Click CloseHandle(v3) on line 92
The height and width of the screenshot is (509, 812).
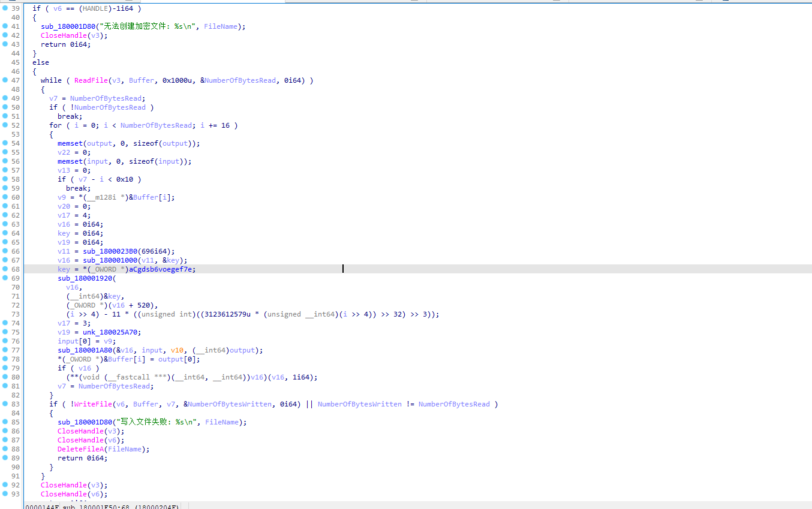pos(74,485)
